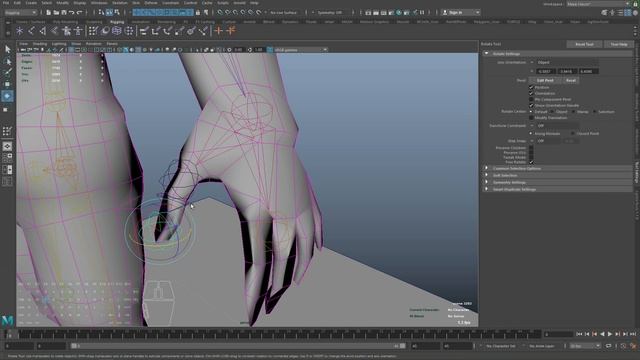Select the arrow Select tool in toolbox
640x360 pixels.
point(7,49)
